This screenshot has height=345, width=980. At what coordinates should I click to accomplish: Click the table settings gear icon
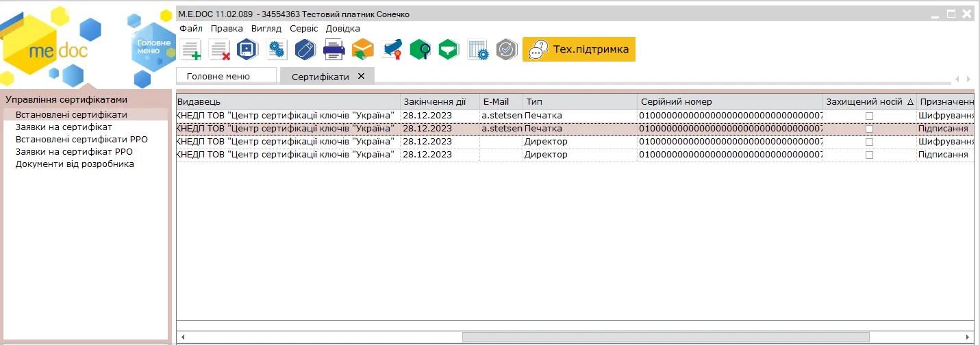pos(477,49)
